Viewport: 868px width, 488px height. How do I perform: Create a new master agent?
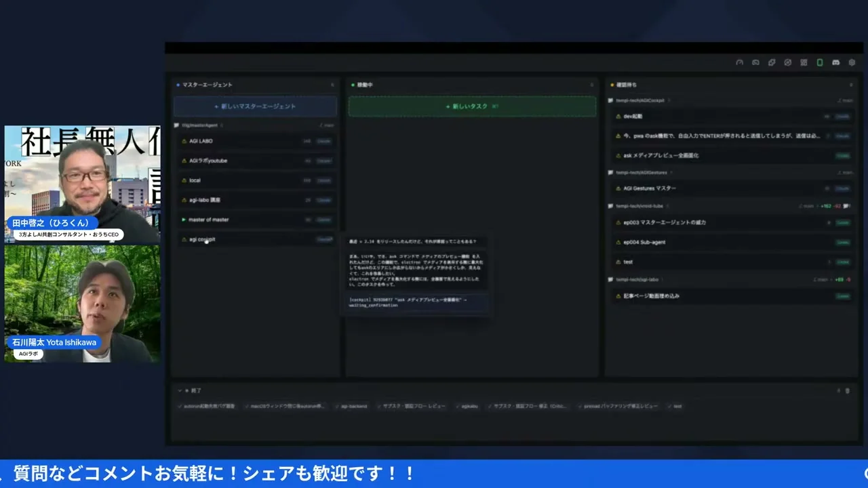255,106
